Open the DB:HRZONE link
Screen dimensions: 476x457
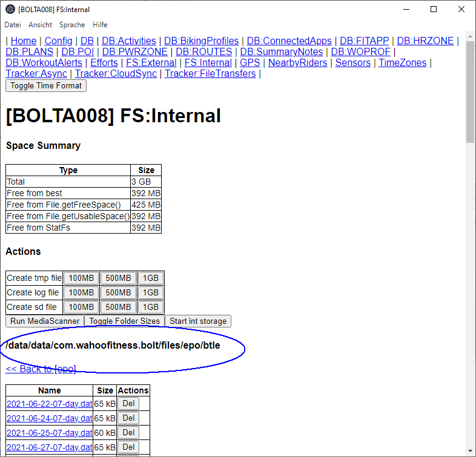click(x=425, y=41)
